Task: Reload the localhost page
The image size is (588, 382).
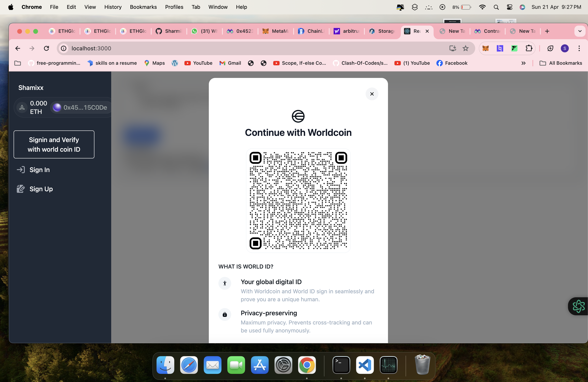Action: (x=46, y=48)
